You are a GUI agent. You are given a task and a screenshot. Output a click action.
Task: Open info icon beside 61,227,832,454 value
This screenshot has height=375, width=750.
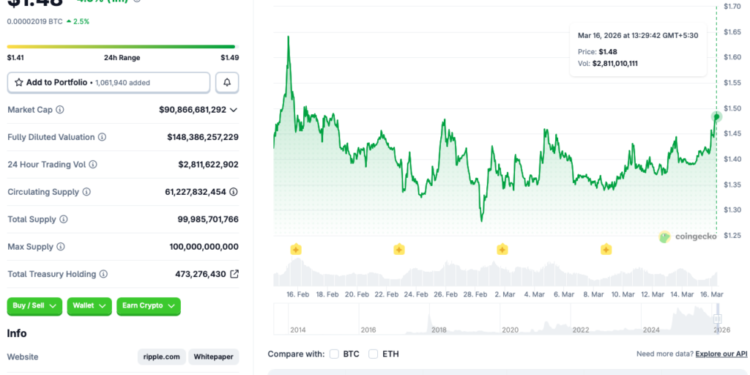pos(233,192)
